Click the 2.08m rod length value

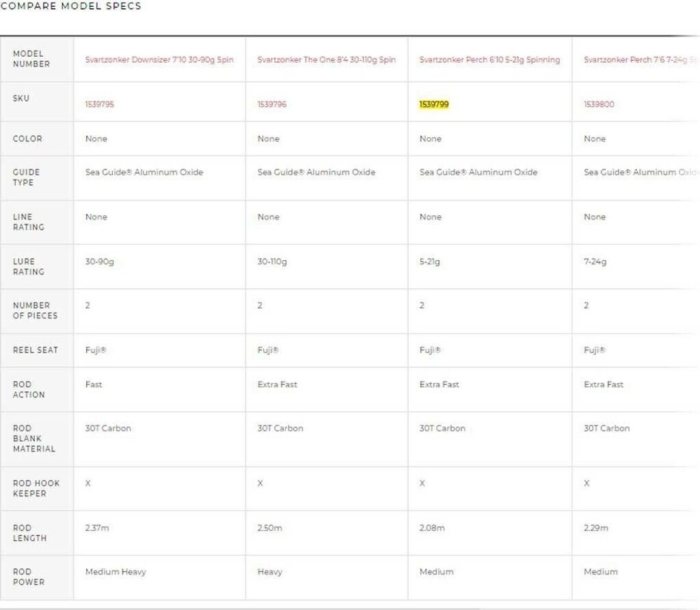432,528
